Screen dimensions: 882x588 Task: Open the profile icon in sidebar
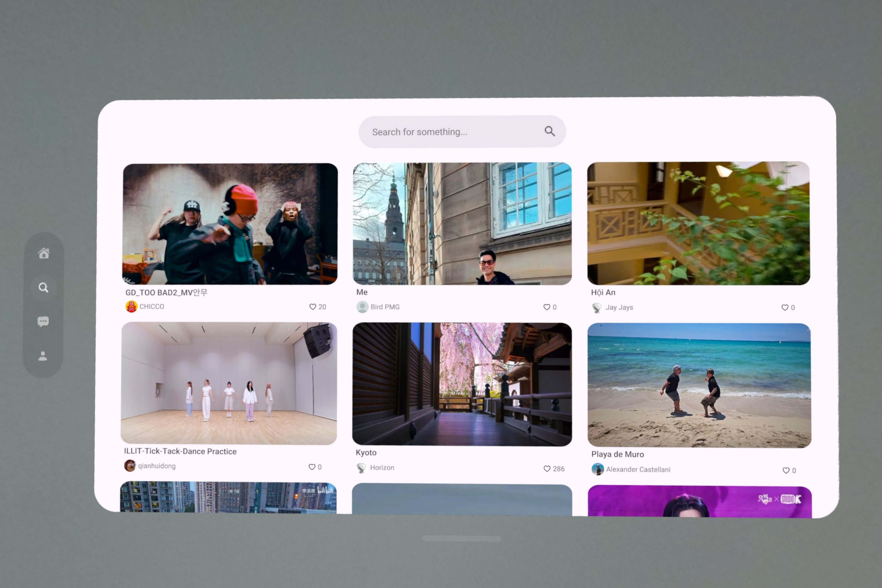43,356
